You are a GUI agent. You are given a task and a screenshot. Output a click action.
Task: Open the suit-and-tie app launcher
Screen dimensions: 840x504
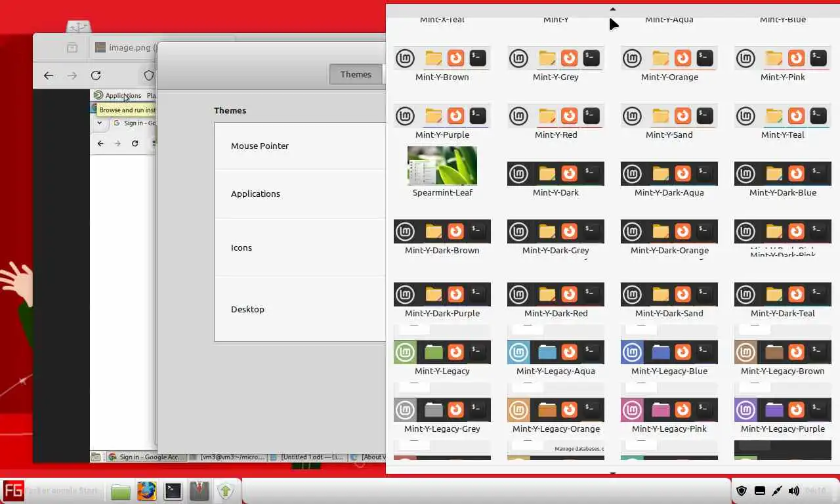pyautogui.click(x=199, y=491)
